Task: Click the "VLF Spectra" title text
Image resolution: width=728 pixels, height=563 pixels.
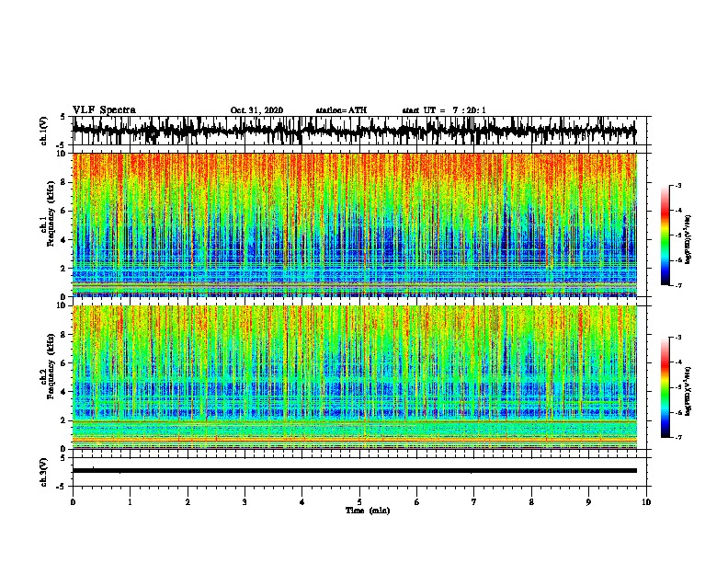Action: [x=104, y=110]
